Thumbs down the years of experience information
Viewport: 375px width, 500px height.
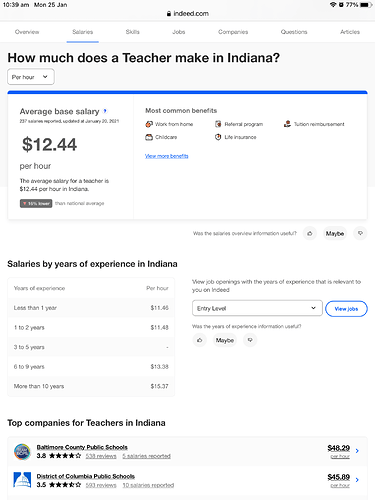pyautogui.click(x=250, y=340)
